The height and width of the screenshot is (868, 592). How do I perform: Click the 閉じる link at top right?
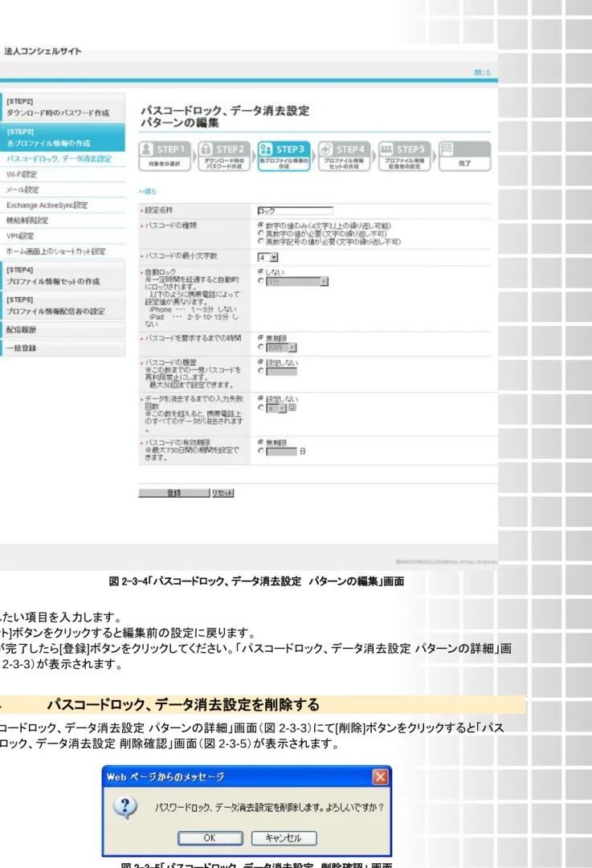point(482,72)
